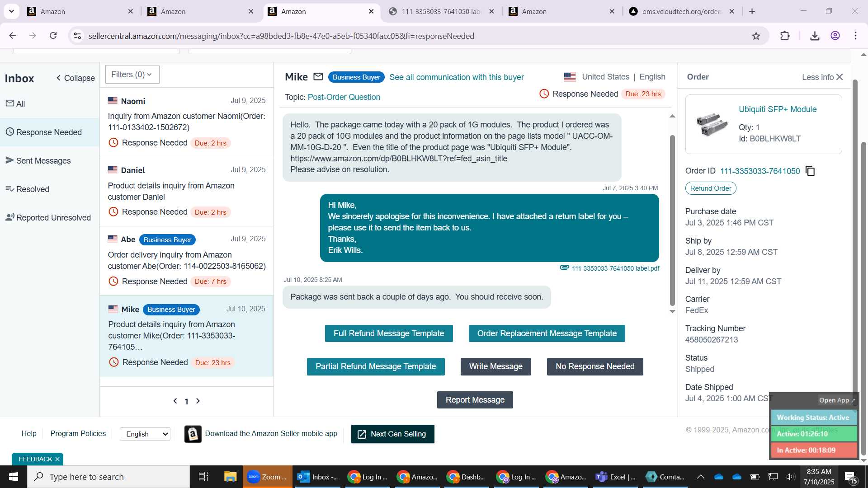
Task: Open the volume control in tray
Action: [790, 477]
